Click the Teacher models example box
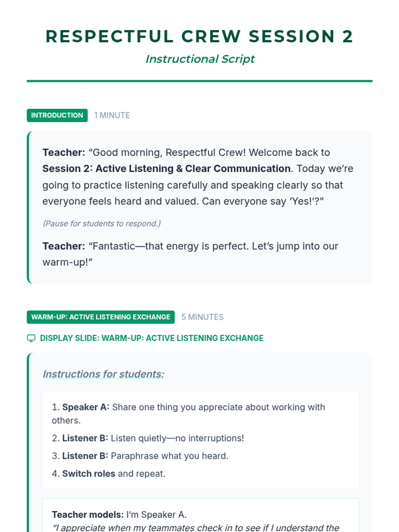Viewport: 399px width, 532px height. tap(201, 515)
